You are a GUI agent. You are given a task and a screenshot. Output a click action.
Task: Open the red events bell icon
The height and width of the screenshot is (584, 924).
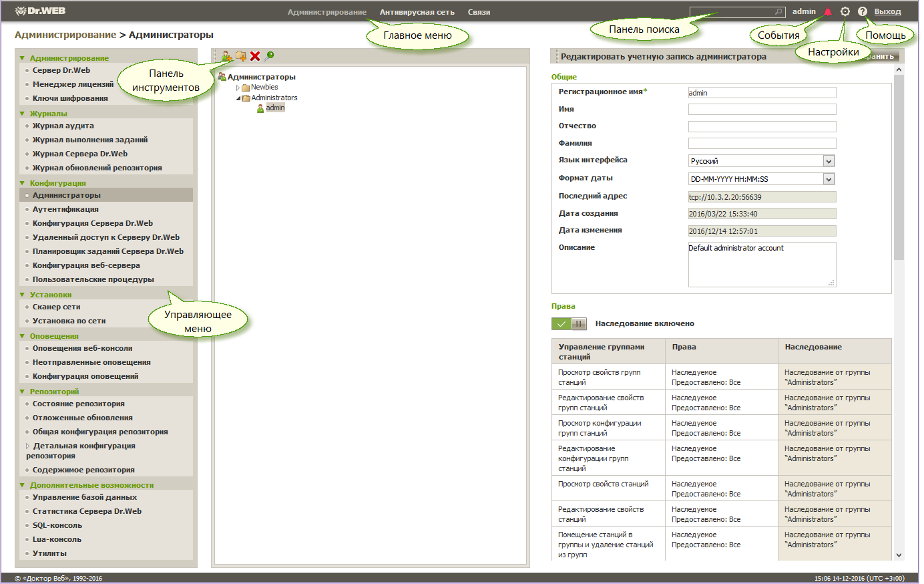(828, 11)
